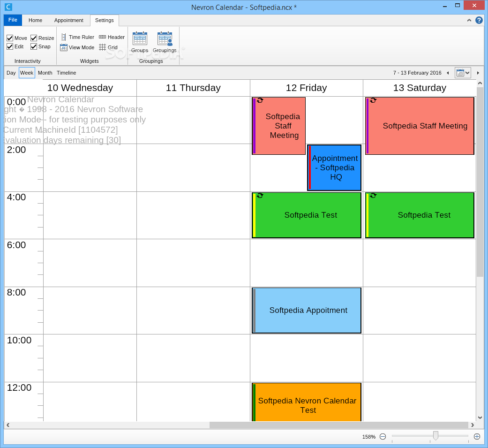Image resolution: width=488 pixels, height=448 pixels.
Task: Click the 4:00 time ruler label
Action: coord(16,197)
